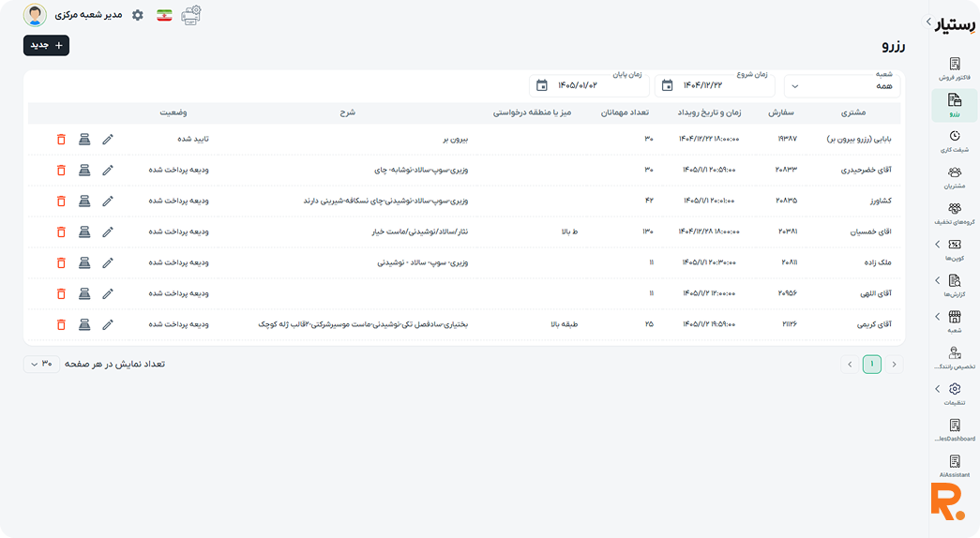Edit the reservation of بابایی (رزرو بیرون بر)
The width and height of the screenshot is (980, 538).
(108, 140)
